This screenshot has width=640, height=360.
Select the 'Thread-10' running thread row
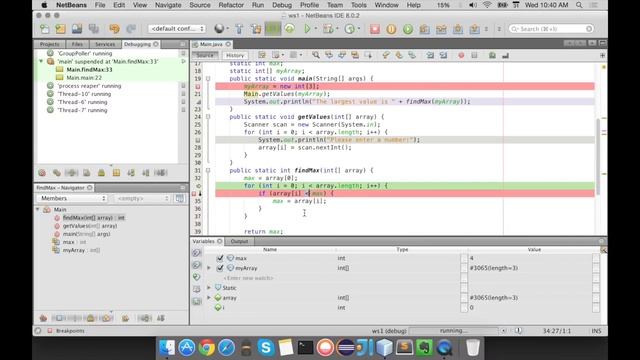tap(84, 94)
